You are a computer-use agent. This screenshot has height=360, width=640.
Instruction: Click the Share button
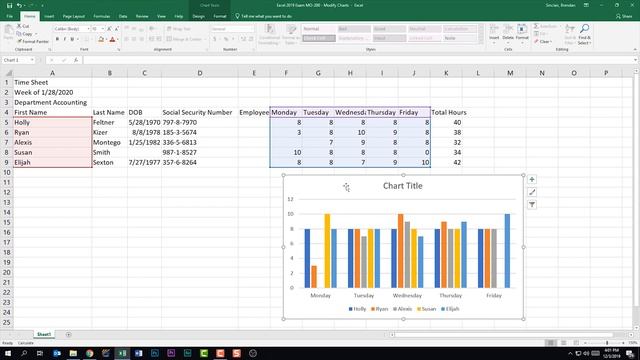[624, 16]
